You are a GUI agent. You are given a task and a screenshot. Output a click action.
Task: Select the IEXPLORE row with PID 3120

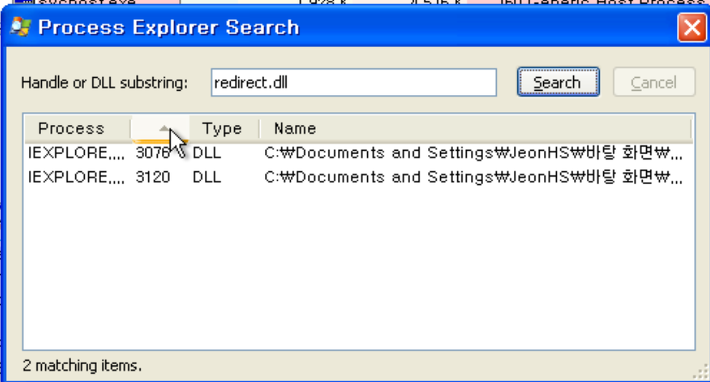359,177
